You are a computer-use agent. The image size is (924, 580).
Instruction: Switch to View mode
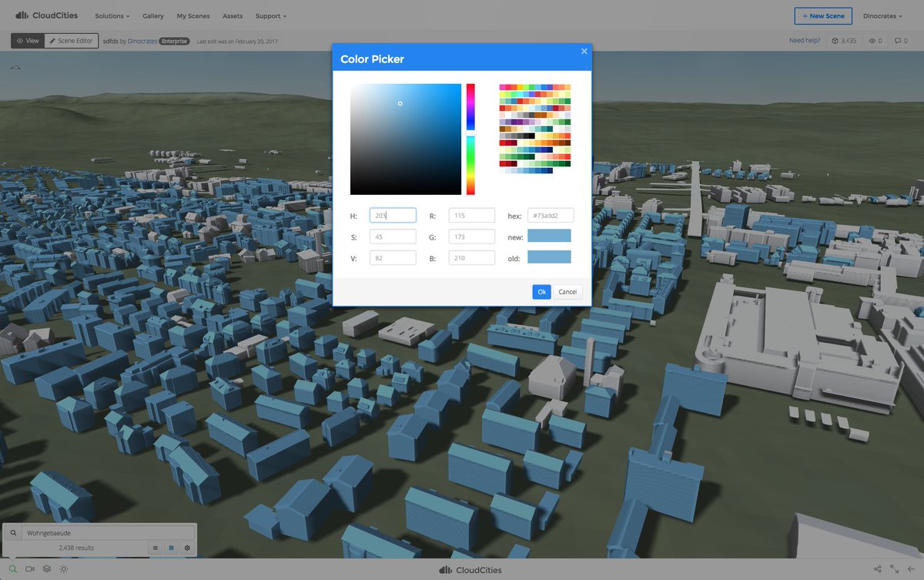coord(27,41)
